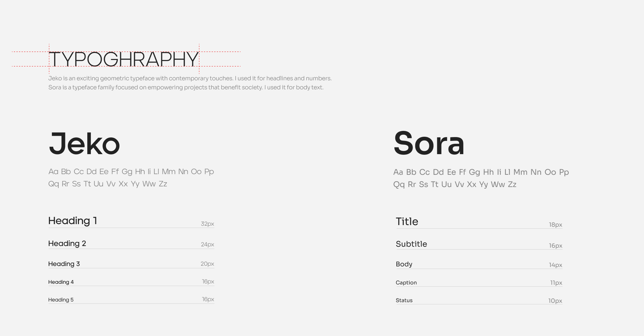Click the Body style label

[404, 264]
